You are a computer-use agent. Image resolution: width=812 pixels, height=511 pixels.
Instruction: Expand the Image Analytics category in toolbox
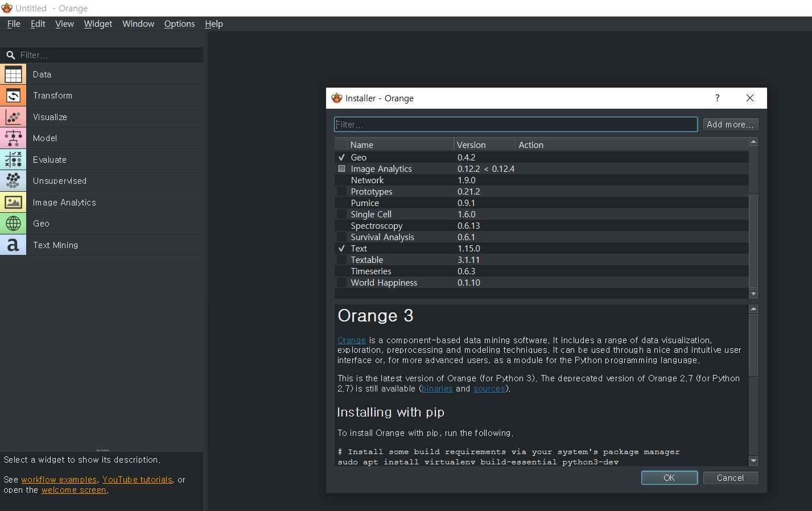pyautogui.click(x=102, y=203)
